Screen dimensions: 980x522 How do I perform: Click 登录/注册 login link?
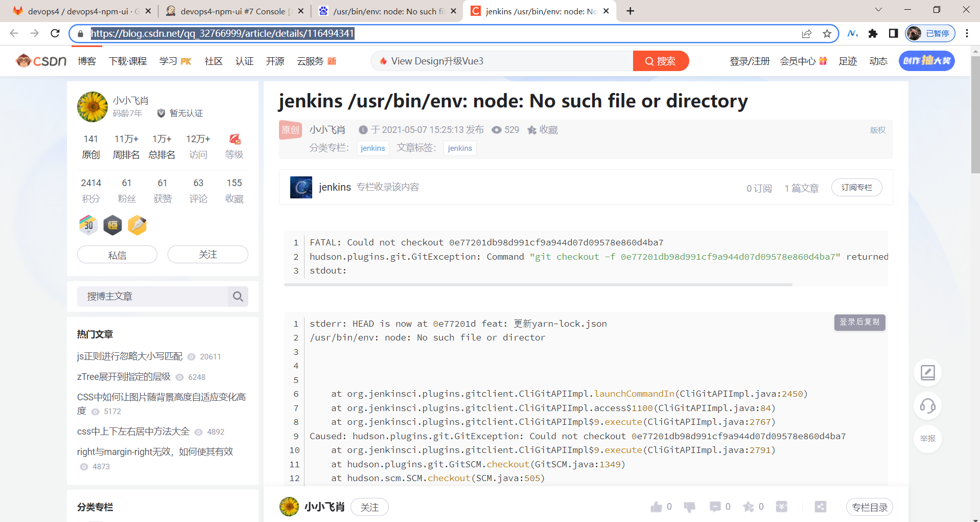tap(750, 61)
